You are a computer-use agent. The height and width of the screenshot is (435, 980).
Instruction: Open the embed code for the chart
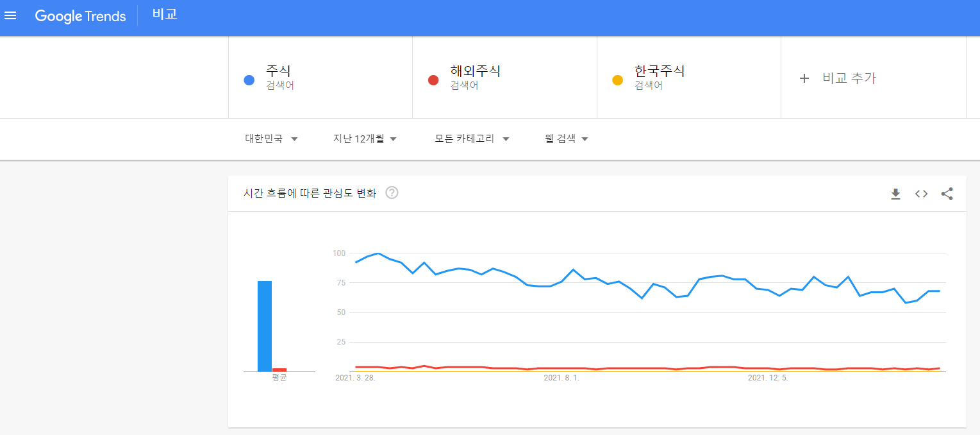click(921, 194)
